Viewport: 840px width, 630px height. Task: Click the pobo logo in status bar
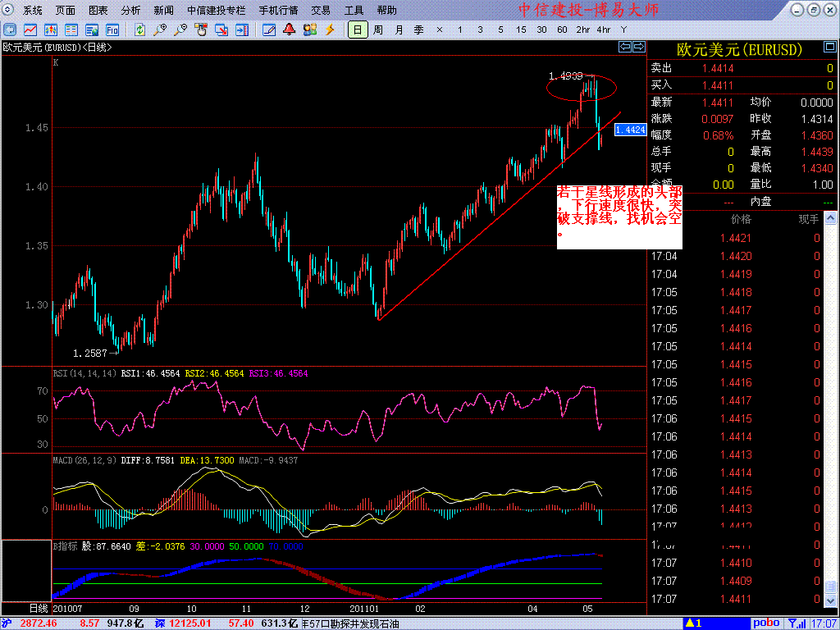[766, 623]
